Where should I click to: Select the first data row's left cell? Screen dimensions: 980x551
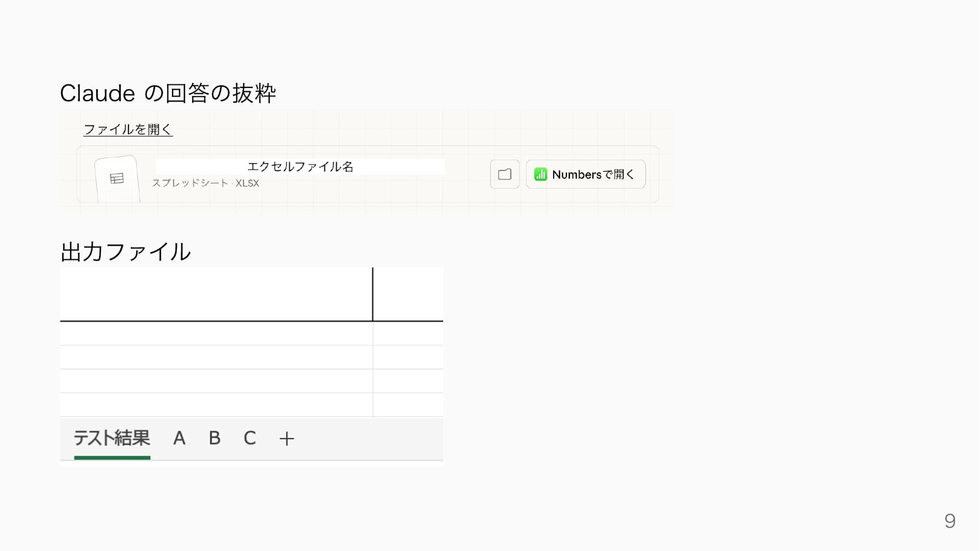[x=216, y=333]
